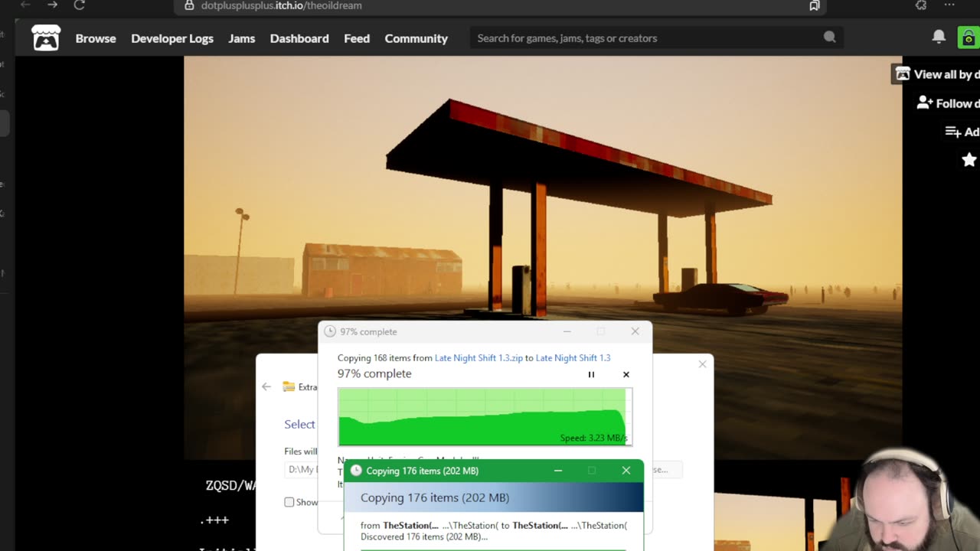Go forward with the browser forward arrow

tap(52, 5)
